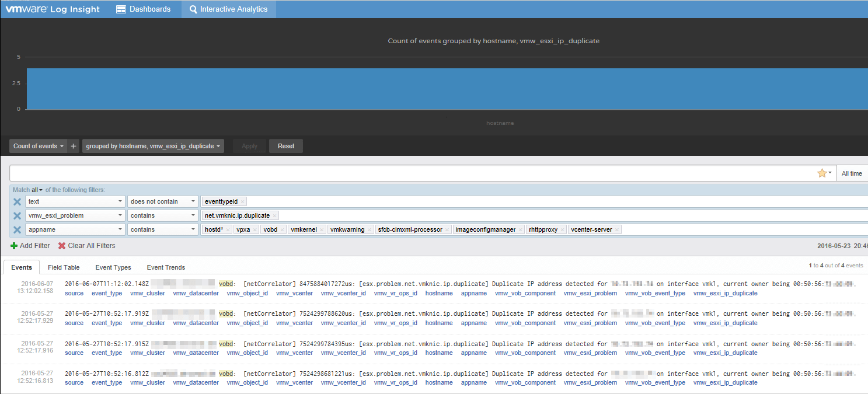The image size is (868, 394).
Task: Remove the vobd tag from appname filter
Action: tap(283, 230)
